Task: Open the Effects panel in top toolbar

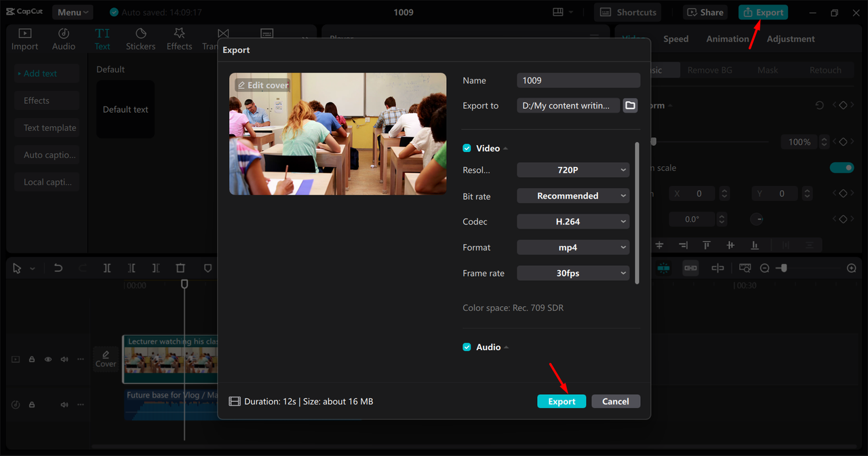Action: [180, 39]
